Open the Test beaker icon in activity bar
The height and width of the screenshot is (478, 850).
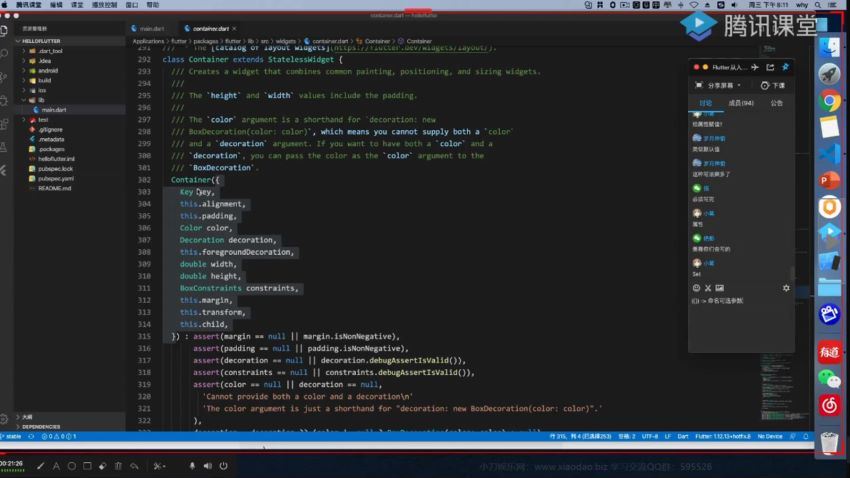[4, 147]
